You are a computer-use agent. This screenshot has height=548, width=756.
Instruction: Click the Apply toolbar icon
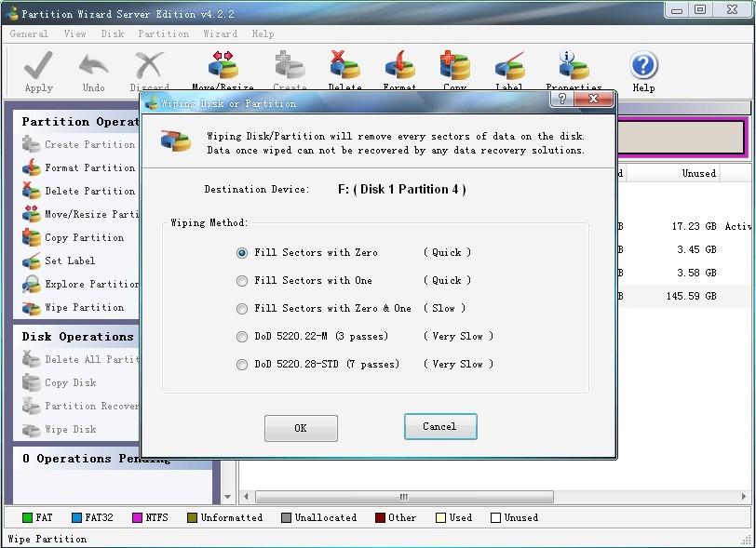coord(37,68)
